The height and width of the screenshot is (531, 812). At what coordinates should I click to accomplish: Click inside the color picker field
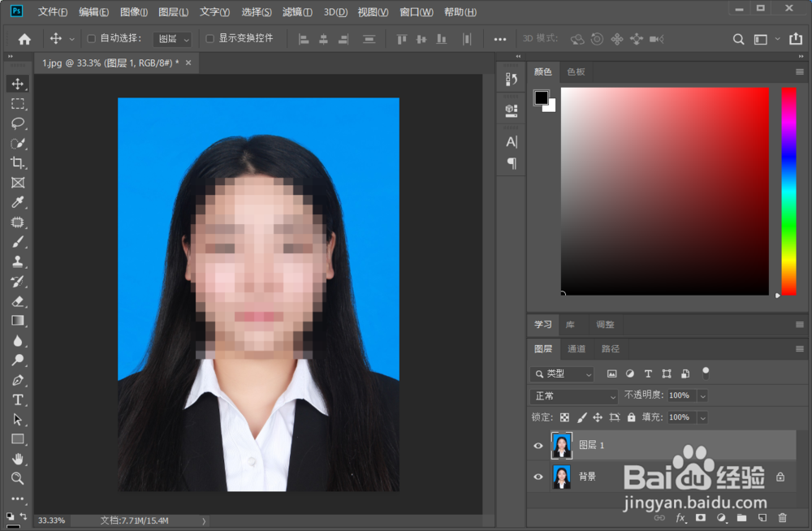click(665, 191)
